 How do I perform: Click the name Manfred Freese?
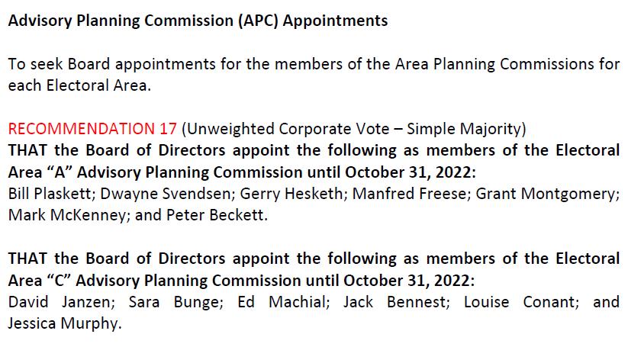pos(410,194)
